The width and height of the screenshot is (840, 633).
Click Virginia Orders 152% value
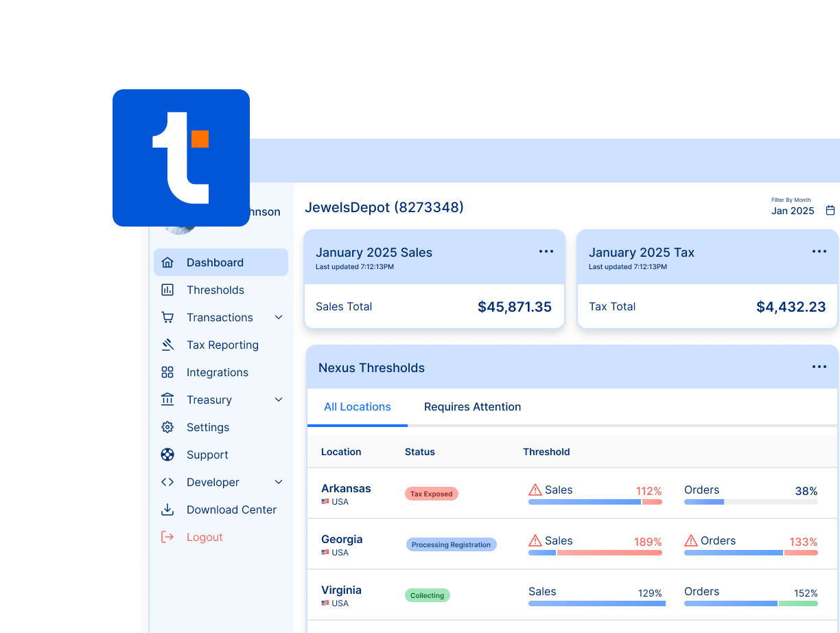click(x=806, y=593)
